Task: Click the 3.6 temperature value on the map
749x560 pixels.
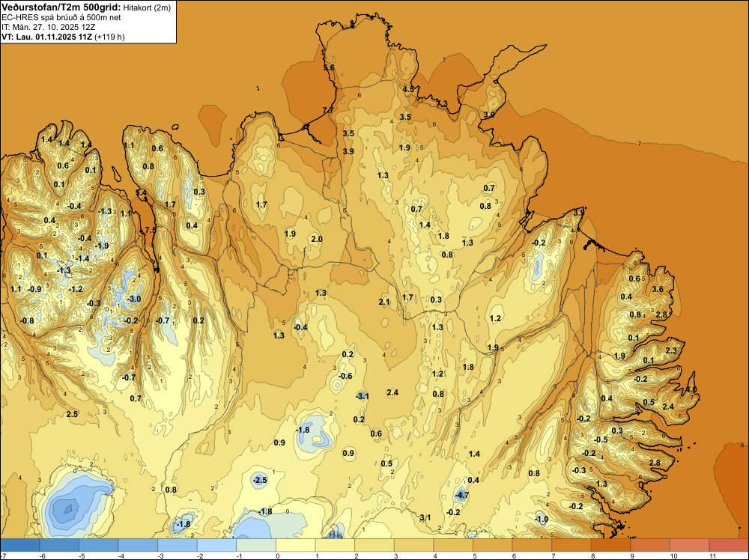Action: [x=658, y=289]
